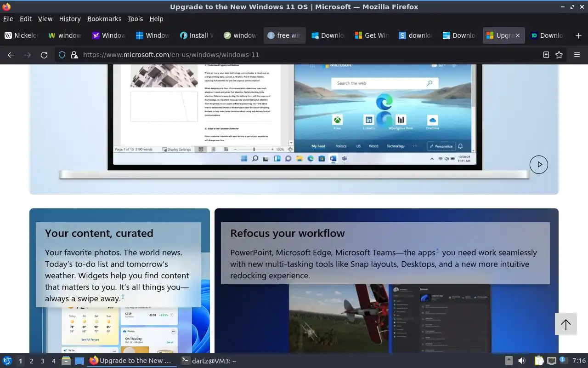This screenshot has width=588, height=368.
Task: Show site security padlock information
Action: point(74,55)
